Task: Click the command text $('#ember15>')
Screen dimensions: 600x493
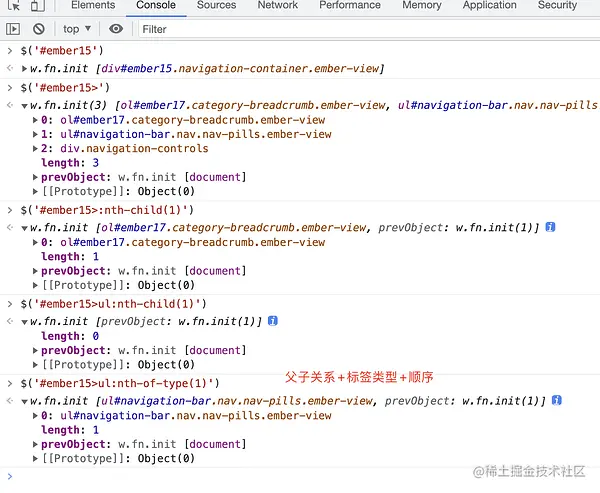Action: [65, 88]
